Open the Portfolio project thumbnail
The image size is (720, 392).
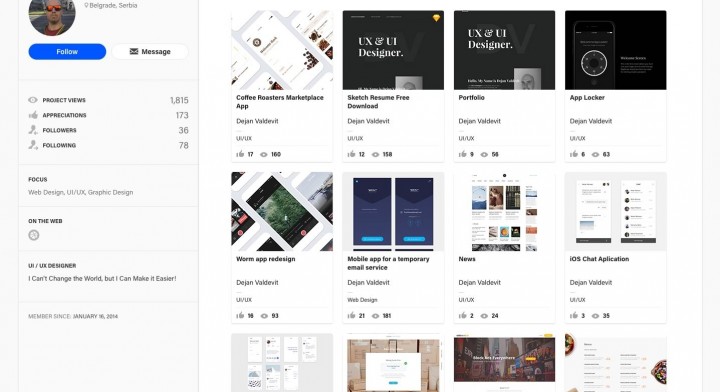504,50
